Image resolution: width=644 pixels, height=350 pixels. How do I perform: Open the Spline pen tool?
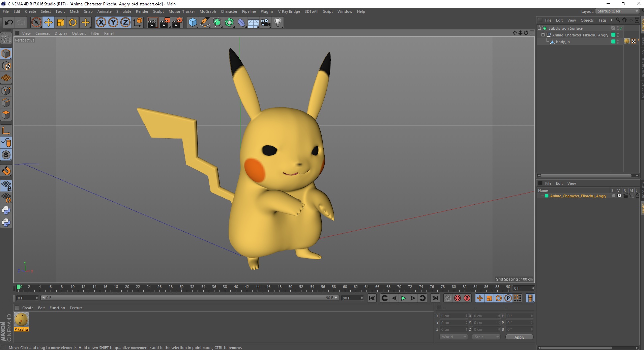205,23
